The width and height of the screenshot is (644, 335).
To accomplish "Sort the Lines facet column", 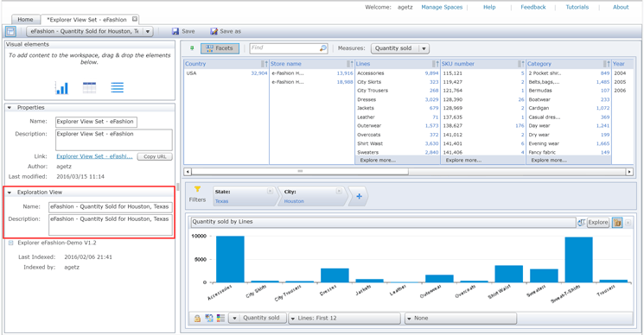I will tap(436, 64).
